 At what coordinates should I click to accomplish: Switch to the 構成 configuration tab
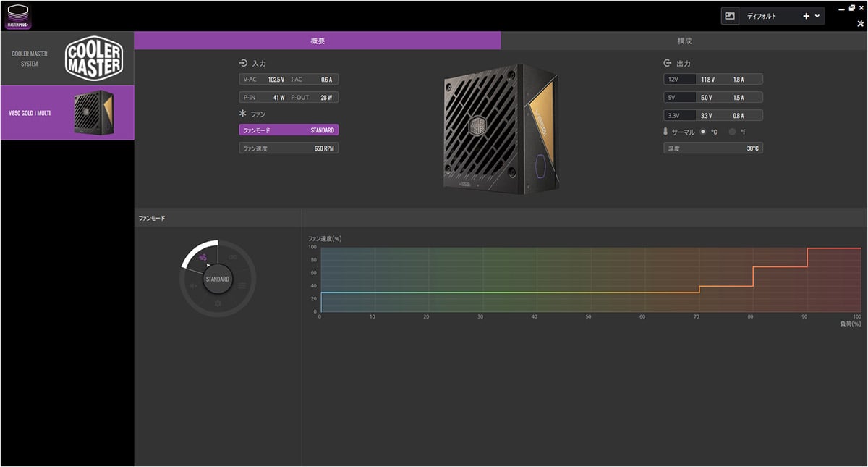click(x=684, y=41)
